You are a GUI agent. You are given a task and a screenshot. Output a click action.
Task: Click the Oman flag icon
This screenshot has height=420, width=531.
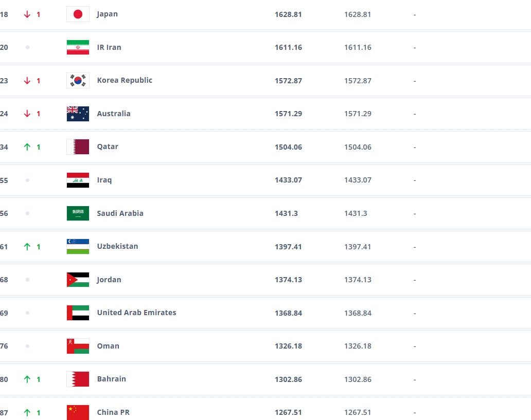tap(78, 346)
